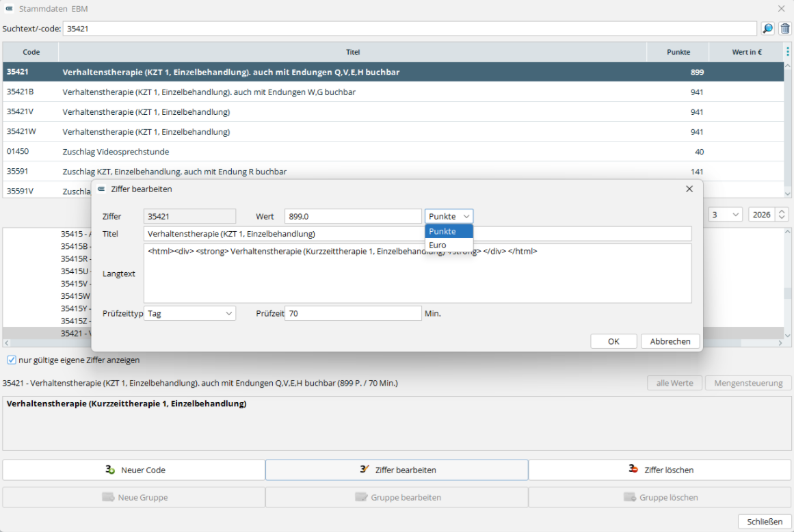Select tree entry 35415W
This screenshot has height=532, width=794.
click(x=76, y=296)
